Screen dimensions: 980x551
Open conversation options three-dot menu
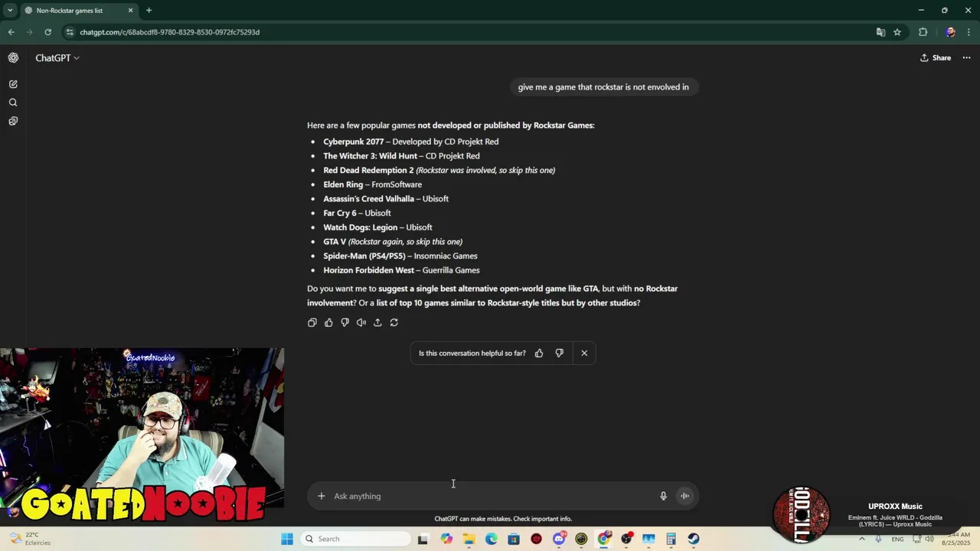pyautogui.click(x=967, y=58)
